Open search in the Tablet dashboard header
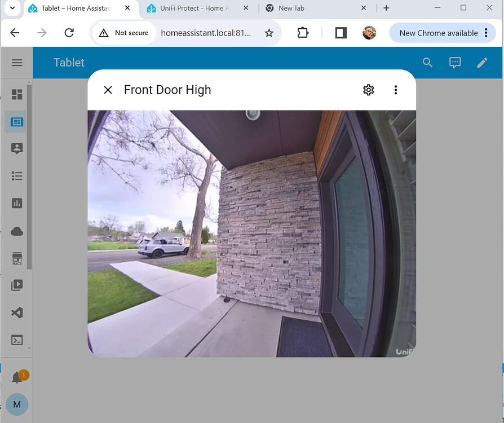Screen dimensions: 504x423 (x=428, y=63)
